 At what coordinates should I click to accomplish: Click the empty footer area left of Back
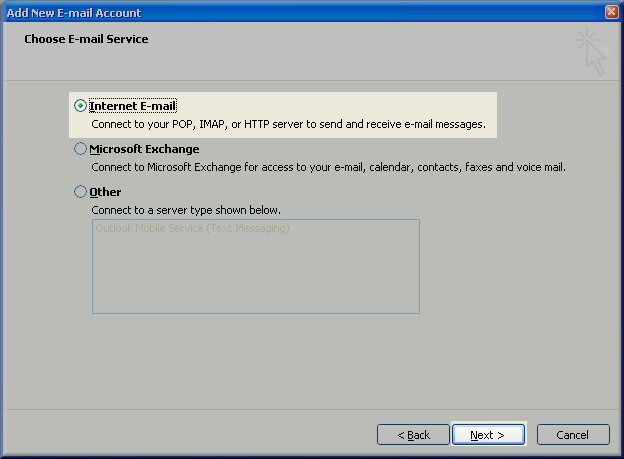point(180,435)
